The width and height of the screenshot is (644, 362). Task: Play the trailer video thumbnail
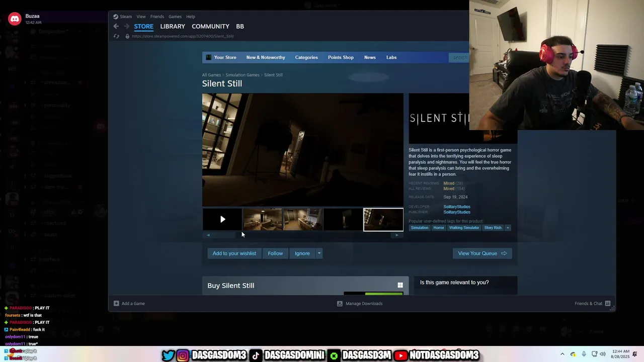point(222,219)
